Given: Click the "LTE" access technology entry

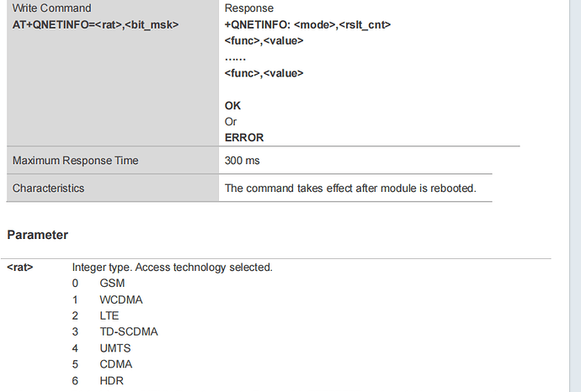Looking at the screenshot, I should 109,315.
